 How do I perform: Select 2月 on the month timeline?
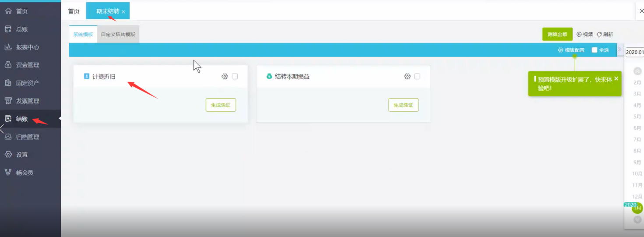[x=637, y=82]
